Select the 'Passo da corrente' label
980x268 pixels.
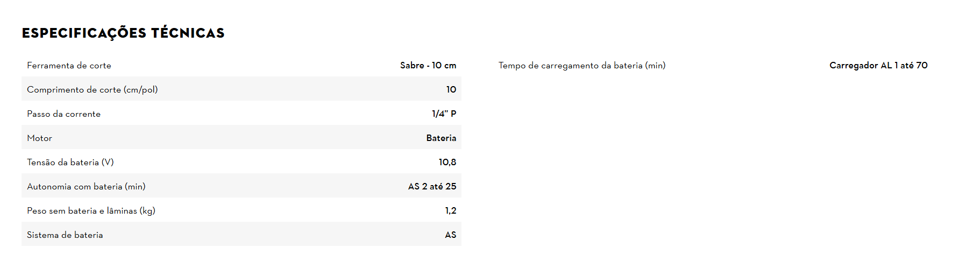pyautogui.click(x=63, y=114)
